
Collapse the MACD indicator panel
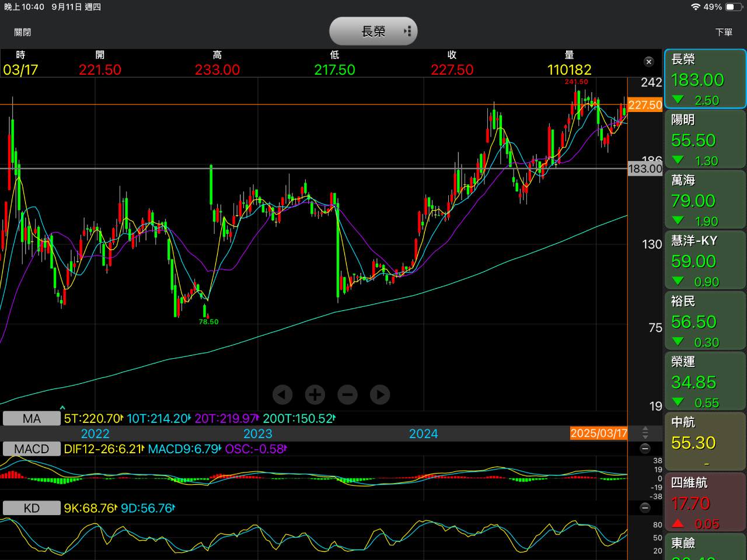[x=645, y=449]
